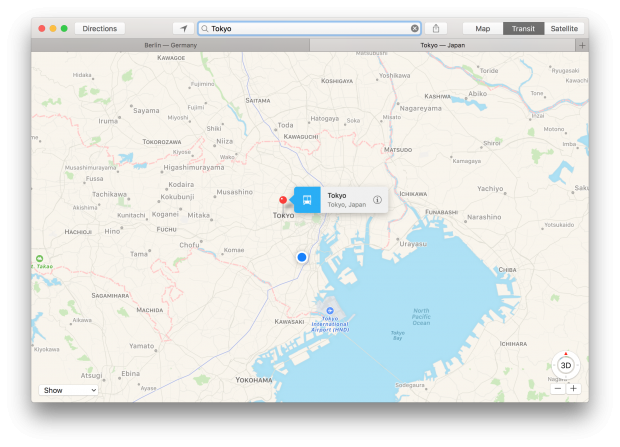The height and width of the screenshot is (447, 620).
Task: Click the Matsudo city label
Action: point(398,150)
